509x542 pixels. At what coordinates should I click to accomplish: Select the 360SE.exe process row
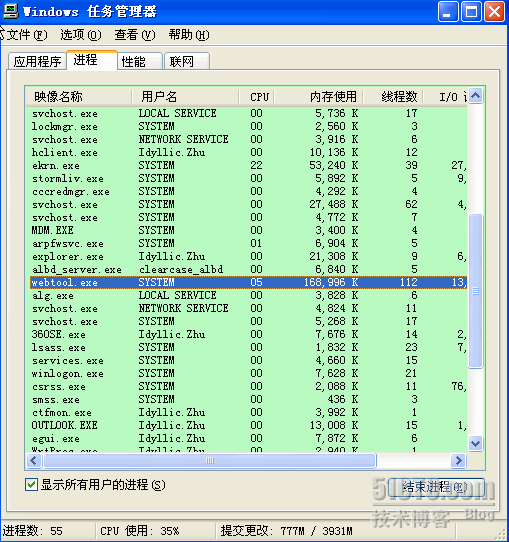tap(248, 335)
